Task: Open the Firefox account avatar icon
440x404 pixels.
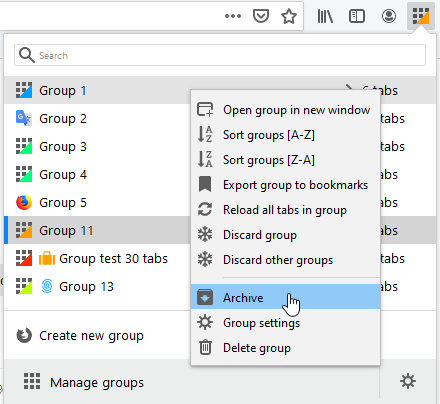Action: 389,16
